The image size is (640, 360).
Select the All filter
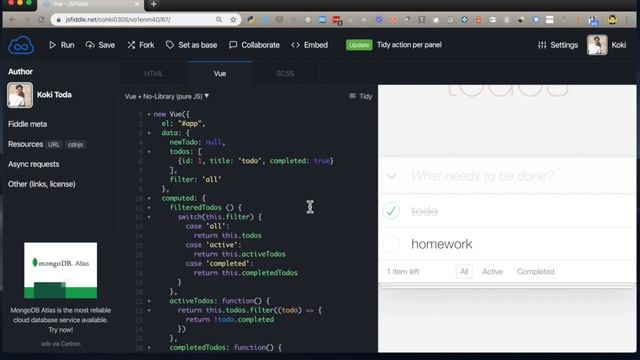pyautogui.click(x=464, y=271)
